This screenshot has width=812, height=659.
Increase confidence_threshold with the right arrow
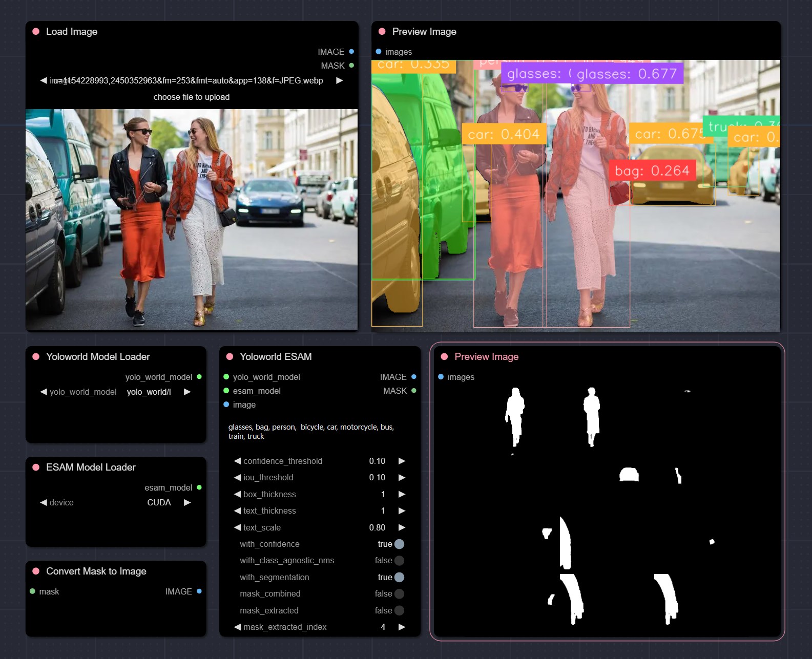click(402, 461)
